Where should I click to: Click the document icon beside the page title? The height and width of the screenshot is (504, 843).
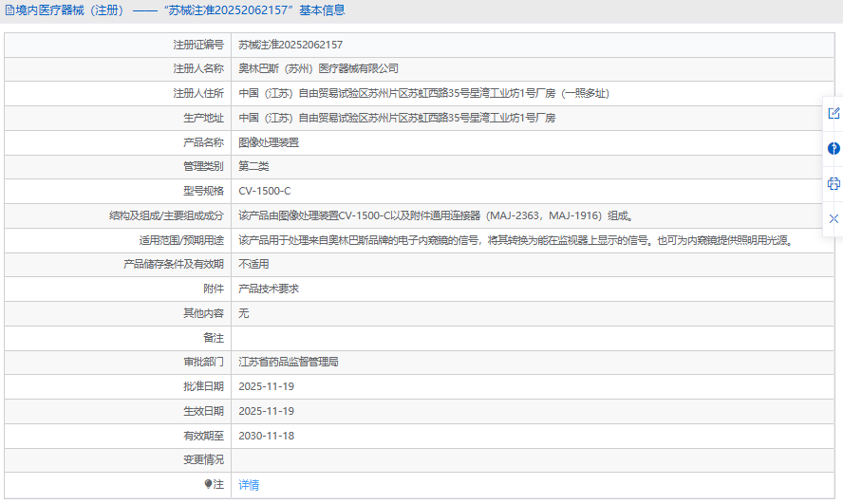click(x=9, y=10)
